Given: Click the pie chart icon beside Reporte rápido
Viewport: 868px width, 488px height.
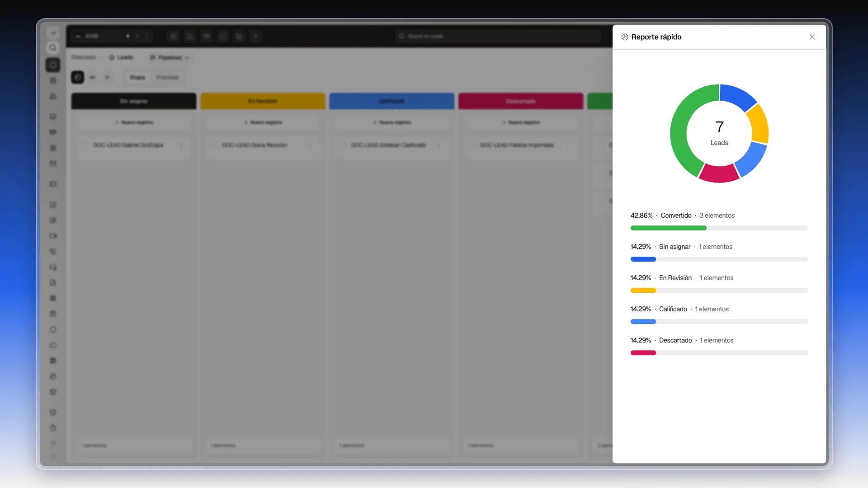Looking at the screenshot, I should coord(625,37).
